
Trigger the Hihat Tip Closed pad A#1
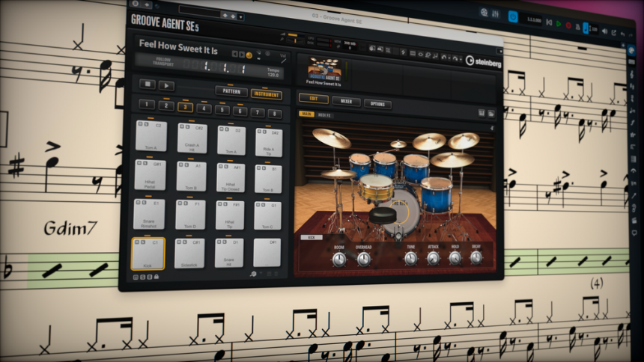coord(231,178)
